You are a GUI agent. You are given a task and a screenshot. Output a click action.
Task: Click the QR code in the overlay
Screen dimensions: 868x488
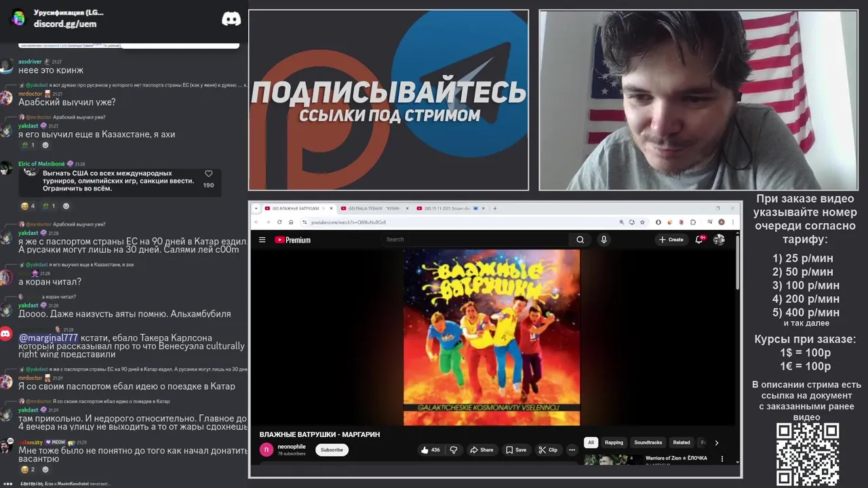click(808, 454)
